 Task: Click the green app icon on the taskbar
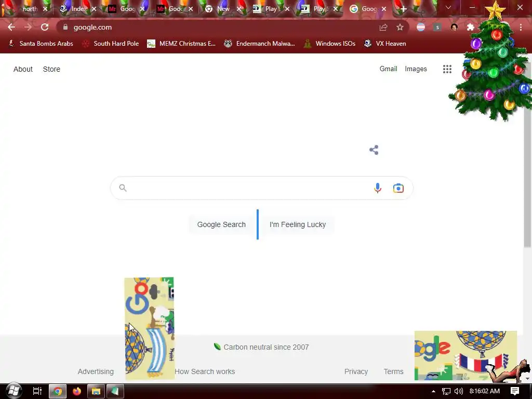point(115,391)
